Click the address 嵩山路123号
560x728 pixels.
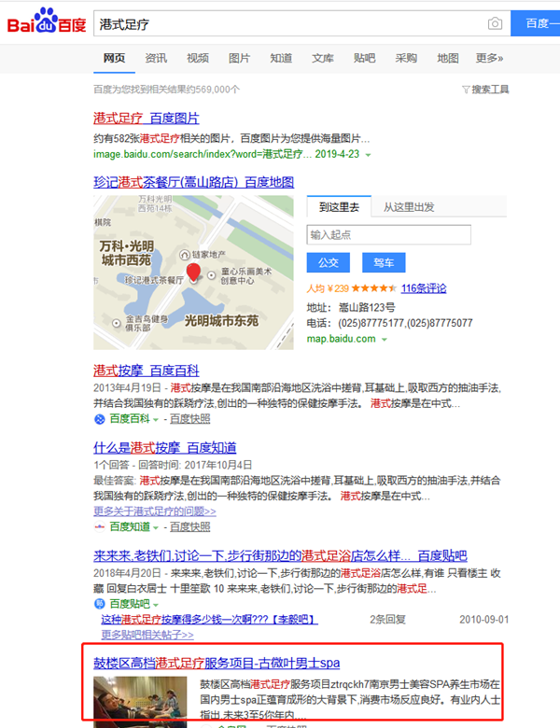click(x=367, y=307)
